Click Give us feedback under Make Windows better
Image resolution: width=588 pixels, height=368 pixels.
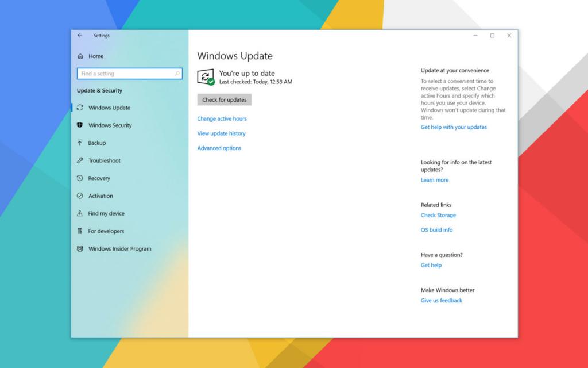point(441,300)
